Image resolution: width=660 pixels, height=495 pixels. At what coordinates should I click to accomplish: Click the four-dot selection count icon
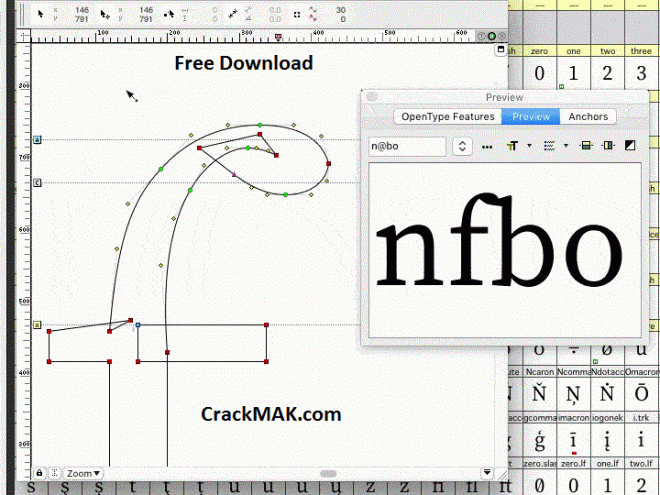pyautogui.click(x=297, y=14)
